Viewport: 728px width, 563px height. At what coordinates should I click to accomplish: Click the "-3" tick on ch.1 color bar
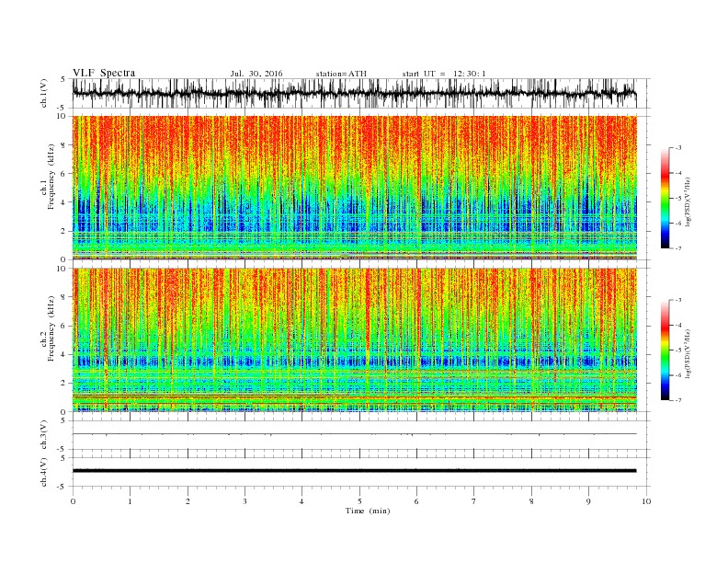tap(678, 148)
